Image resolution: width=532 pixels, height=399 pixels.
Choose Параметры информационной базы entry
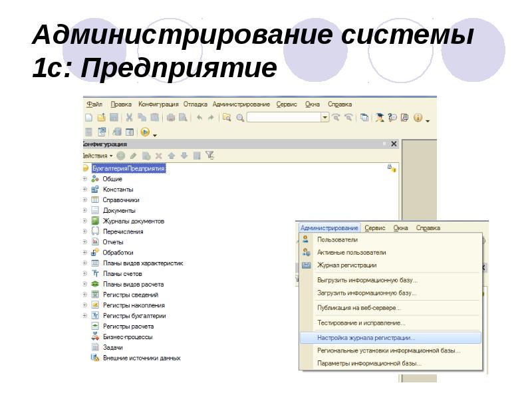tap(390, 363)
